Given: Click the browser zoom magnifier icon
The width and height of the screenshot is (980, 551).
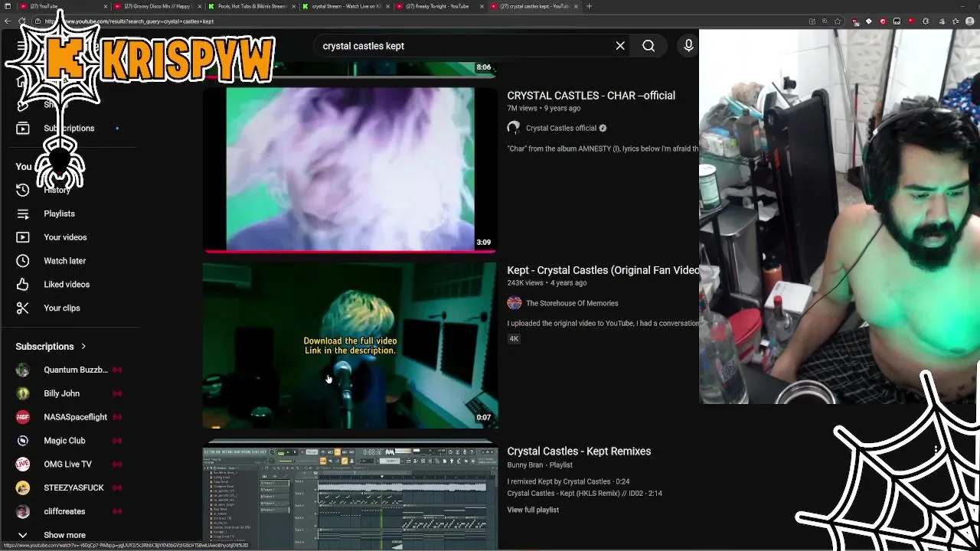Looking at the screenshot, I should coord(825,21).
